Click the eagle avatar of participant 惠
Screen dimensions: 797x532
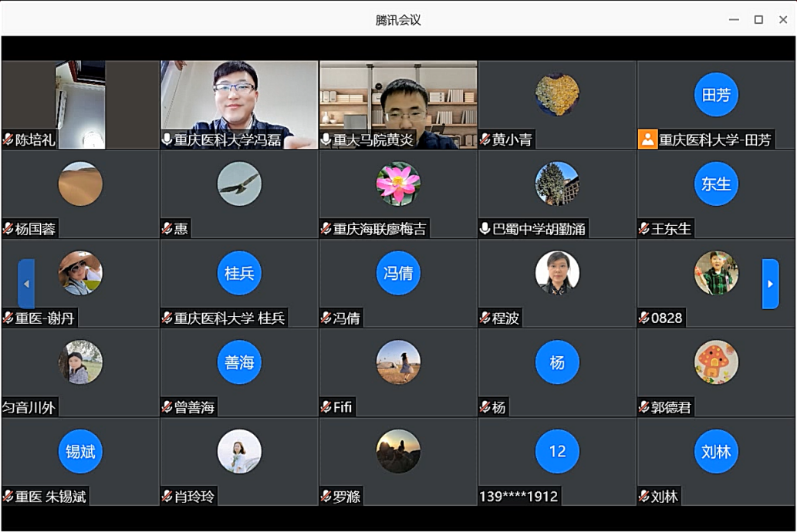pos(239,184)
